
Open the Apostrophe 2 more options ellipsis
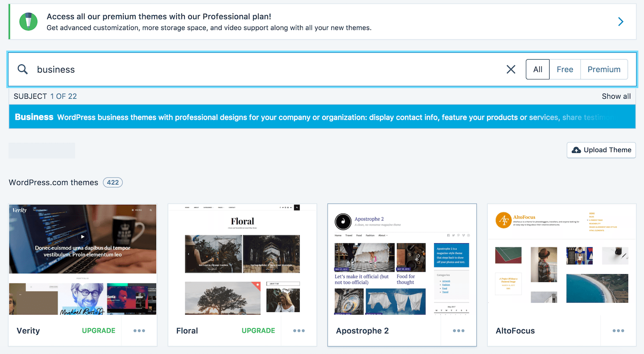click(459, 330)
